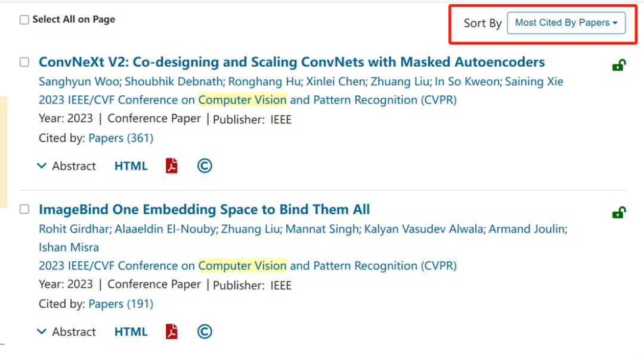
Task: Open the ImageBind paper PDF icon
Action: coord(172,332)
